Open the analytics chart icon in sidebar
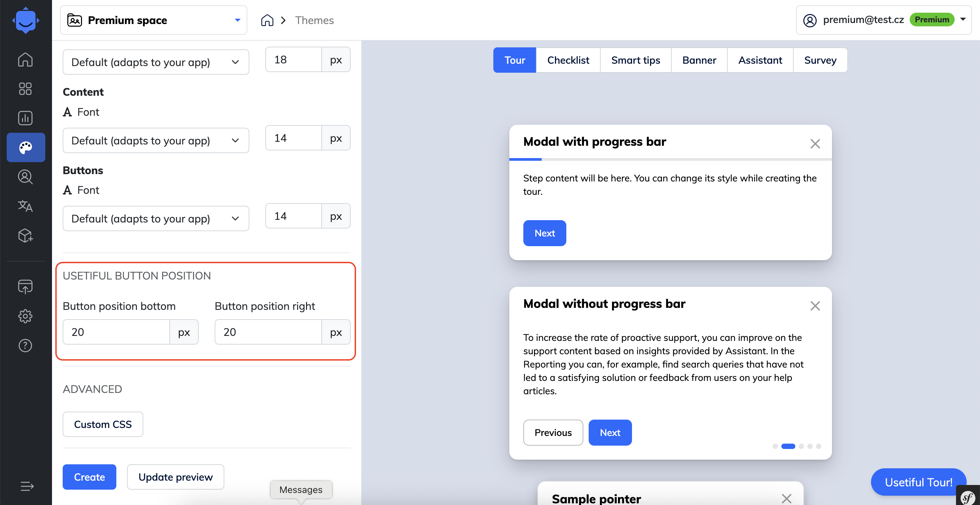Screen dimensions: 980x505 [x=25, y=118]
